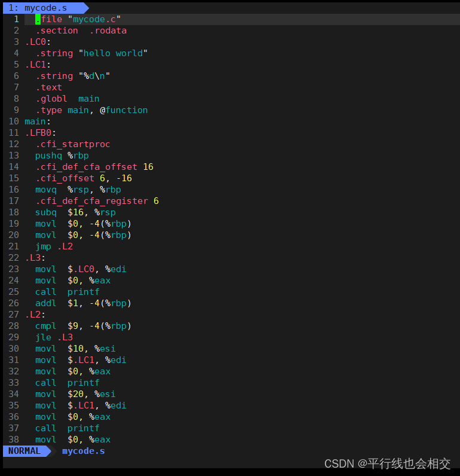
Task: Click the '.globl main' line
Action: 68,99
